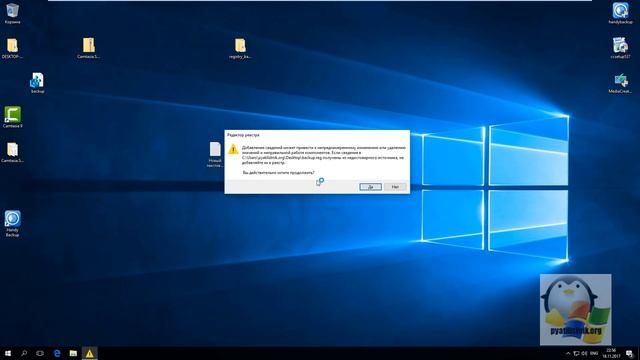Image resolution: width=640 pixels, height=360 pixels.
Task: Open the Handy Backup shortcut at left
Action: [12, 223]
